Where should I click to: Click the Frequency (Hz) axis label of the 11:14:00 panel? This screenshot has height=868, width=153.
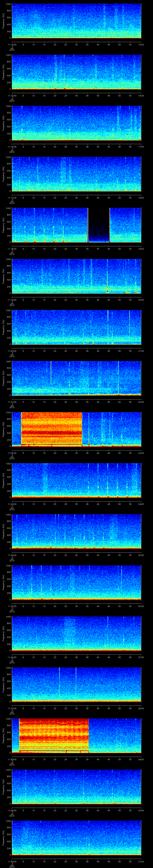click(x=3, y=21)
